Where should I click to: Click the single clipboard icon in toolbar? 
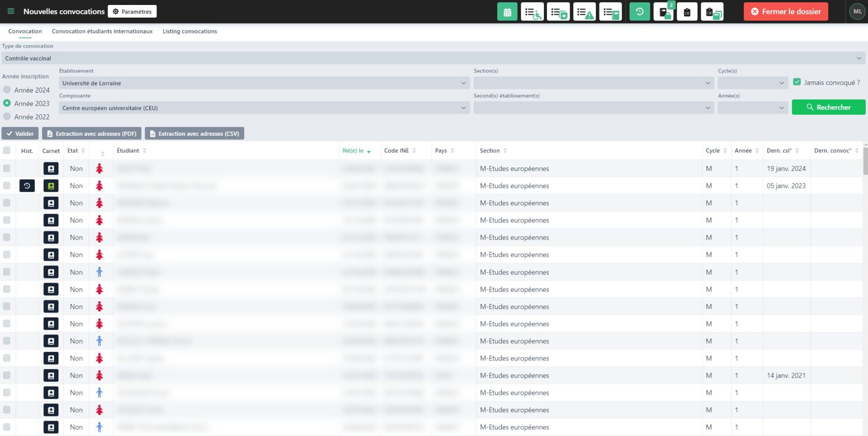(x=687, y=12)
